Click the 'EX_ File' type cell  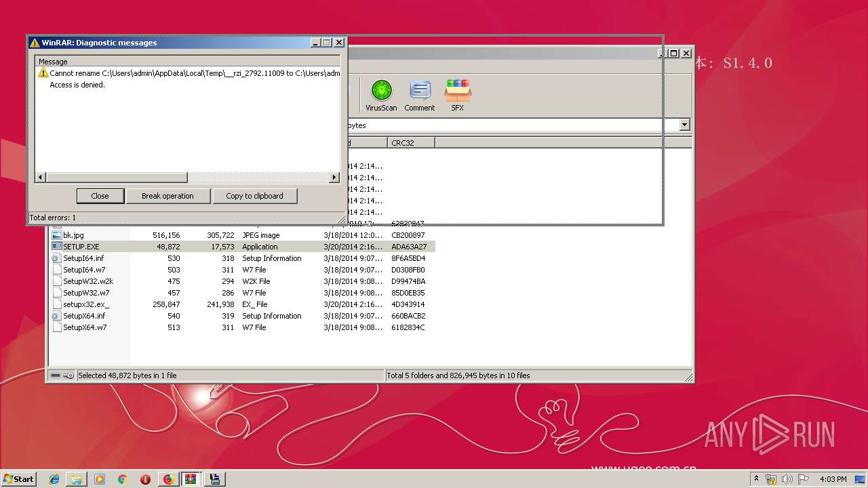pos(255,304)
